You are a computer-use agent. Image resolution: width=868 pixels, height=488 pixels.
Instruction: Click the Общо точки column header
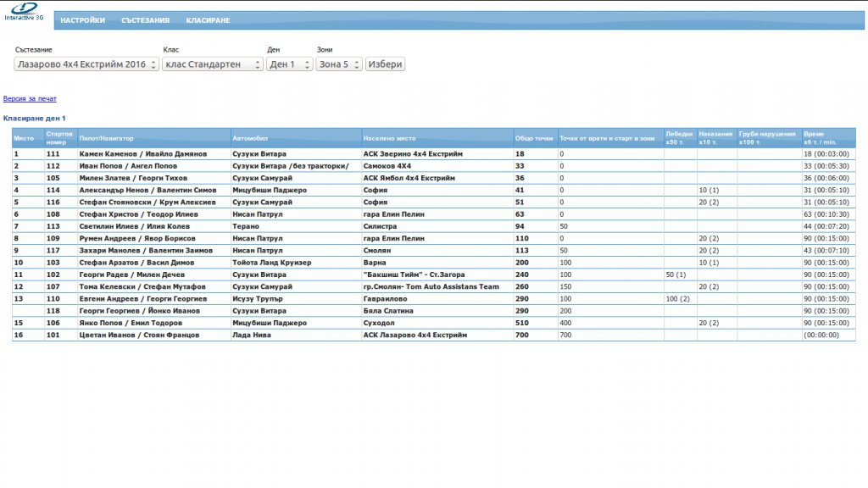tap(535, 138)
